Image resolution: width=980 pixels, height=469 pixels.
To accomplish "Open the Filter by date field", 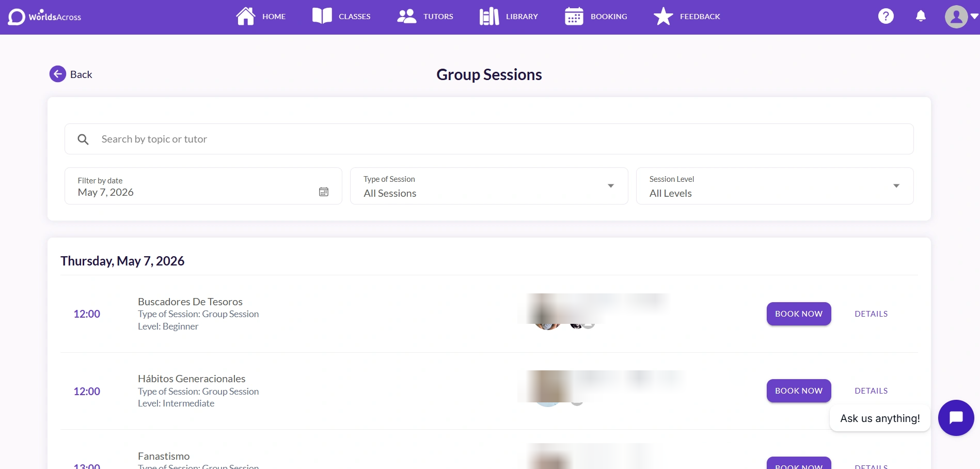I will (203, 186).
